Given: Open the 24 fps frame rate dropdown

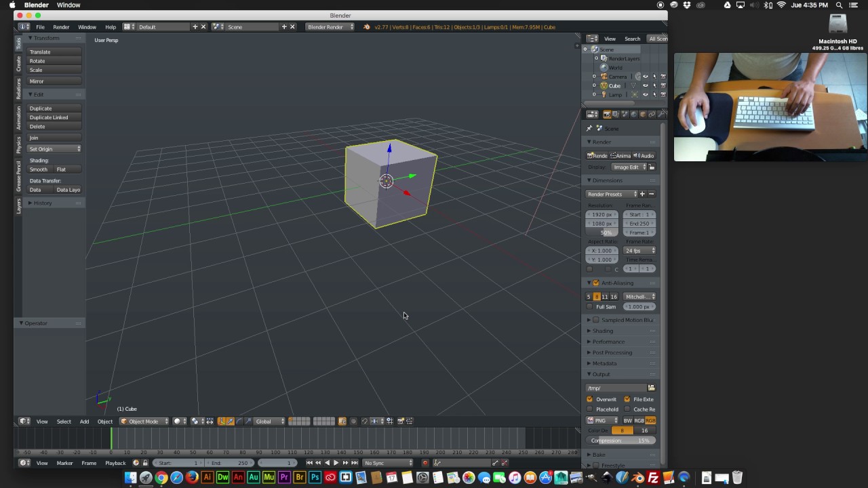Looking at the screenshot, I should point(639,251).
